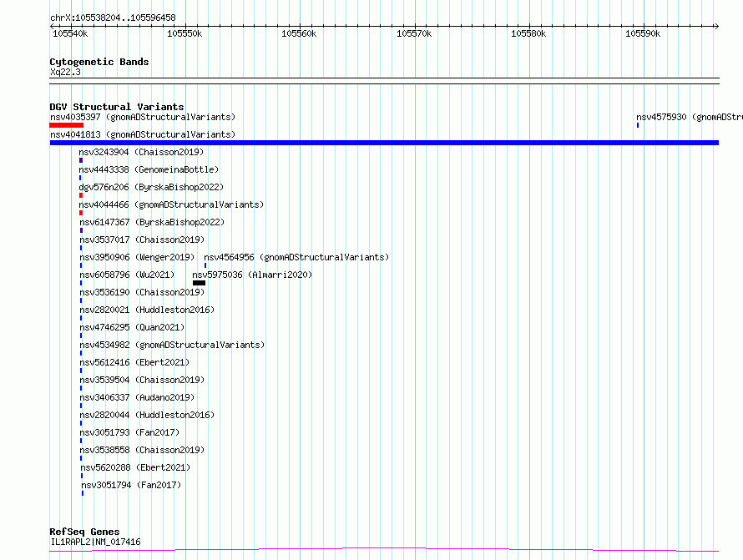The height and width of the screenshot is (560, 743).
Task: Open nsv3536190 (Chaisson2019) entry
Action: click(142, 292)
